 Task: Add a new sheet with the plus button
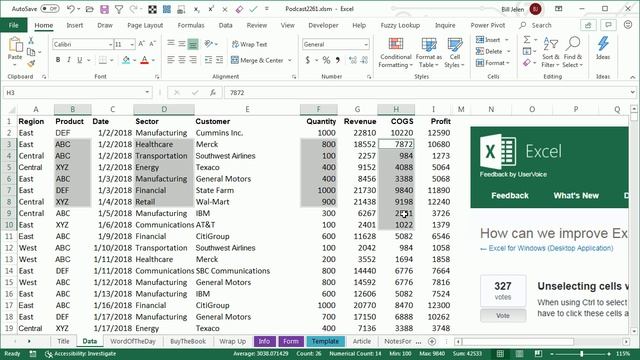pos(432,341)
